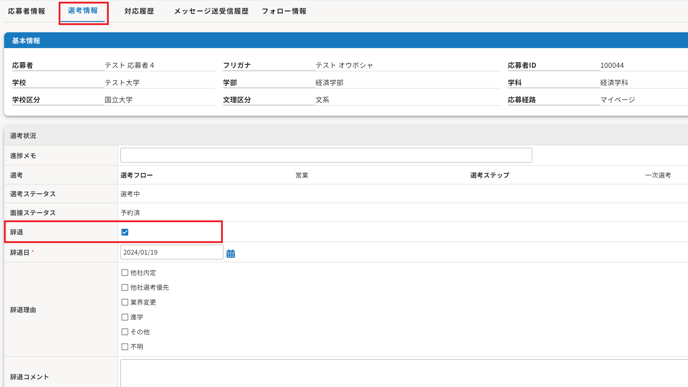Viewport: 688px width, 387px height.
Task: Click the applicant ID value 100044
Action: click(612, 65)
